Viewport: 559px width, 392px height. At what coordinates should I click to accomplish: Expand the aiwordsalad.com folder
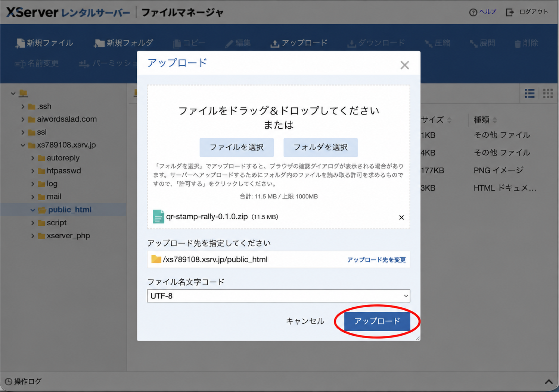(23, 119)
